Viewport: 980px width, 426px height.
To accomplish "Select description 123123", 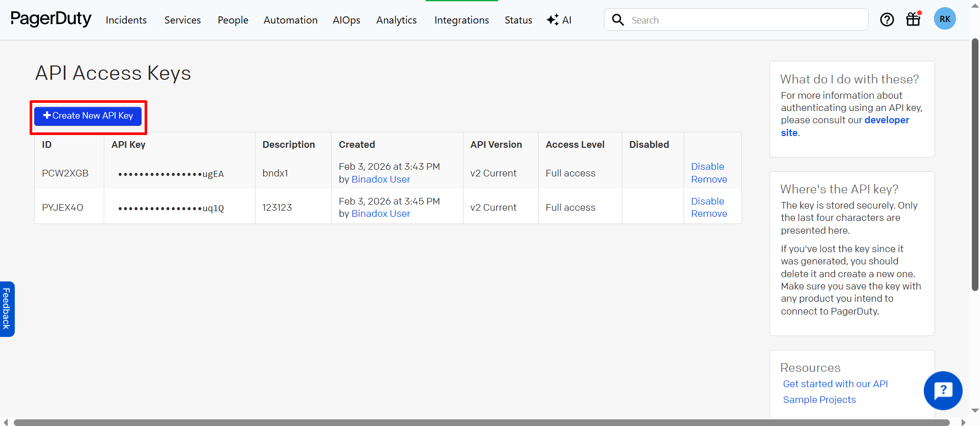I will click(277, 208).
